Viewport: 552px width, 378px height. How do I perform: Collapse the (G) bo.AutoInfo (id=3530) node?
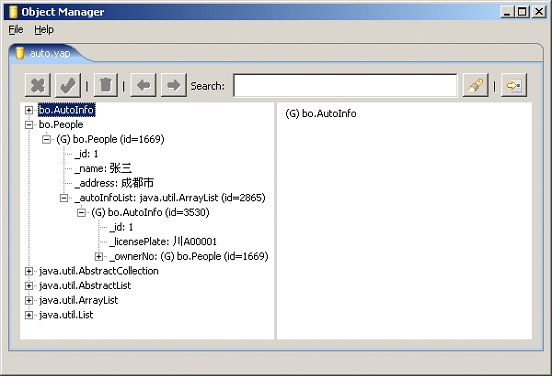(81, 213)
